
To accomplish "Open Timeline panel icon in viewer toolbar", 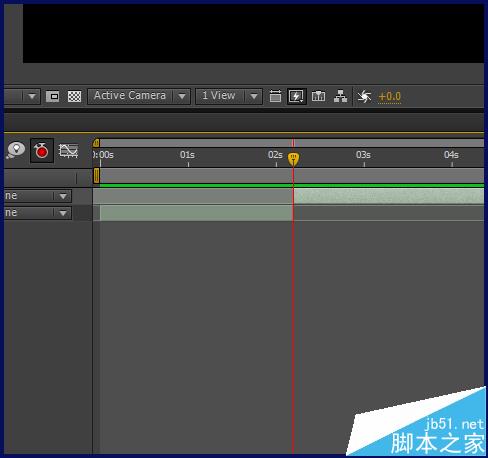I will tap(318, 96).
